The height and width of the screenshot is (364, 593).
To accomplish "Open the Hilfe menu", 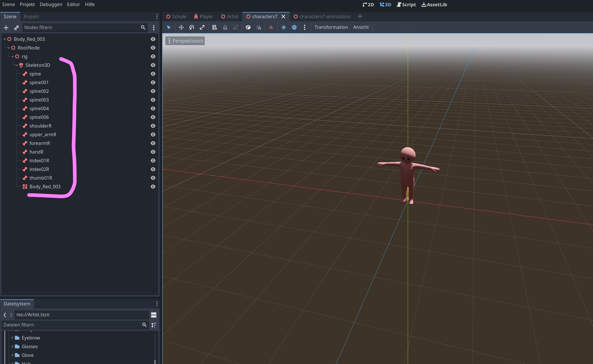I will [90, 4].
